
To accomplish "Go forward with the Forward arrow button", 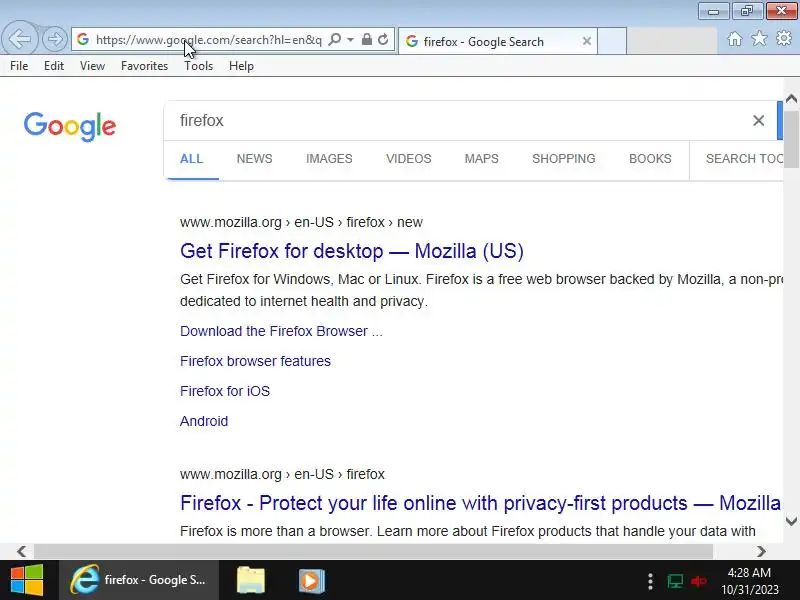I will [54, 39].
